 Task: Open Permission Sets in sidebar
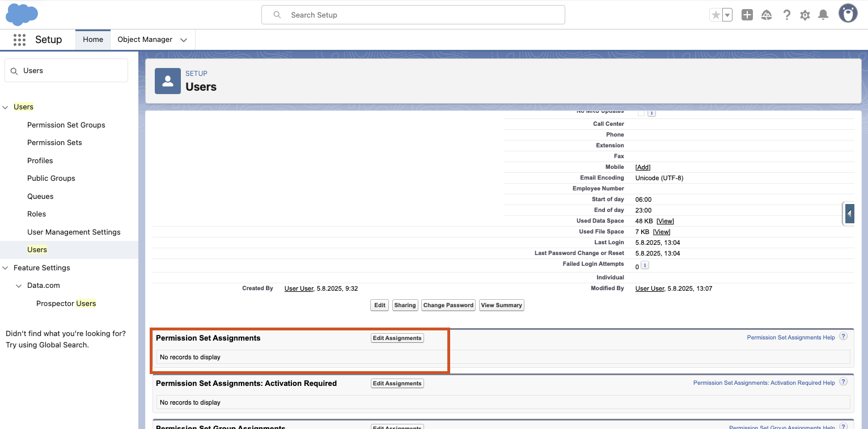coord(54,143)
